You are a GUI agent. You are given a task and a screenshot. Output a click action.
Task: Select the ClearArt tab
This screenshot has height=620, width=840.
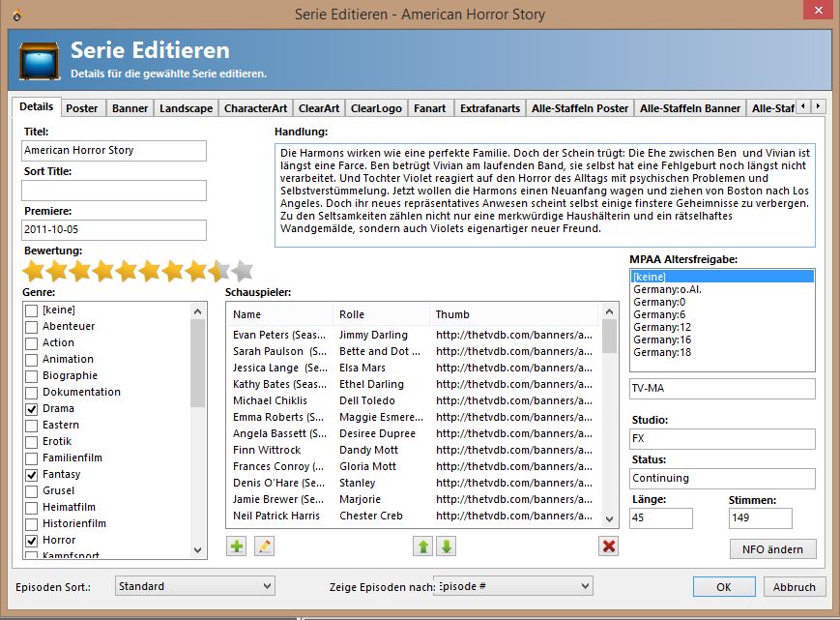[x=319, y=108]
